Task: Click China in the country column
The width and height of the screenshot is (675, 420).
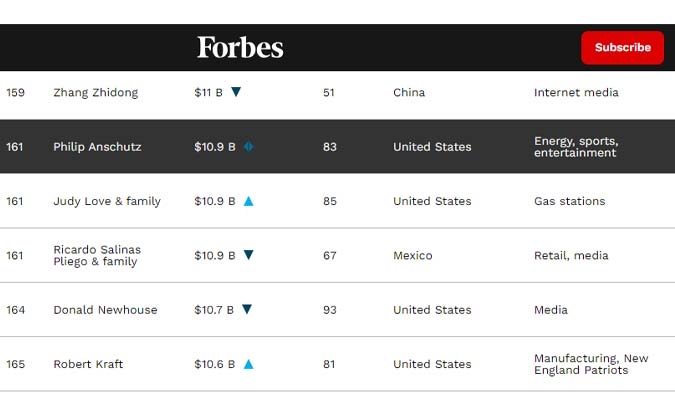Action: pos(409,93)
